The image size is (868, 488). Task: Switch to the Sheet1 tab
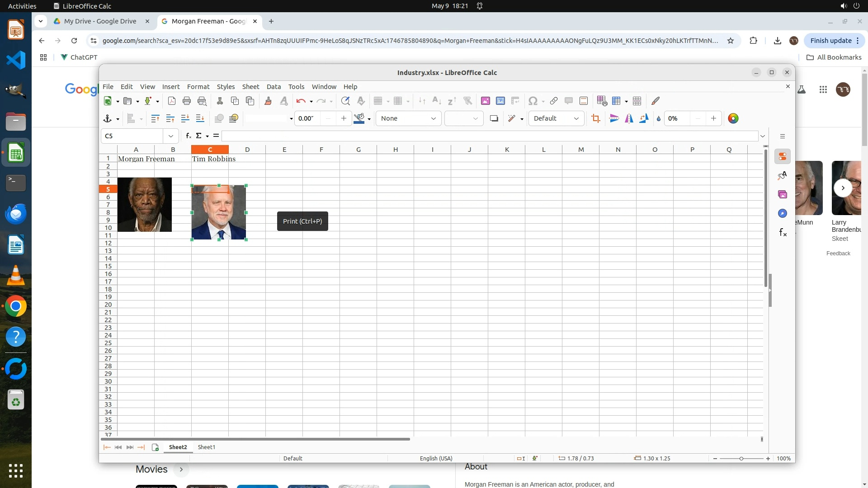(206, 447)
